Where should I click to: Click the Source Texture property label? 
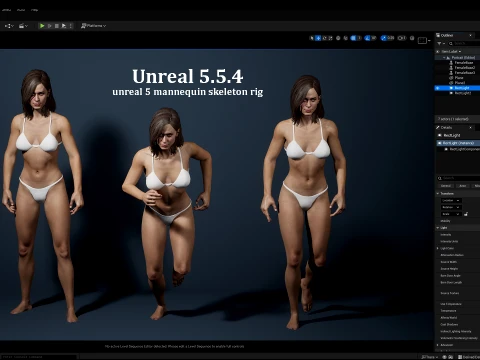tap(450, 293)
